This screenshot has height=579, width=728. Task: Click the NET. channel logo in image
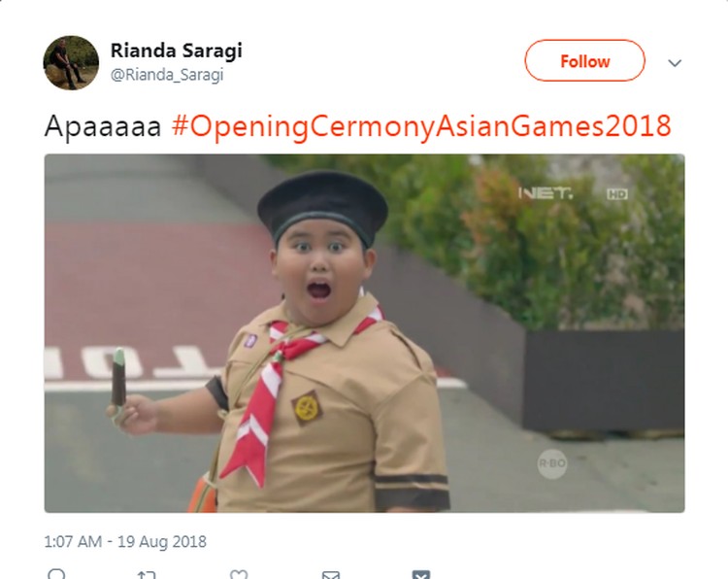click(x=546, y=193)
